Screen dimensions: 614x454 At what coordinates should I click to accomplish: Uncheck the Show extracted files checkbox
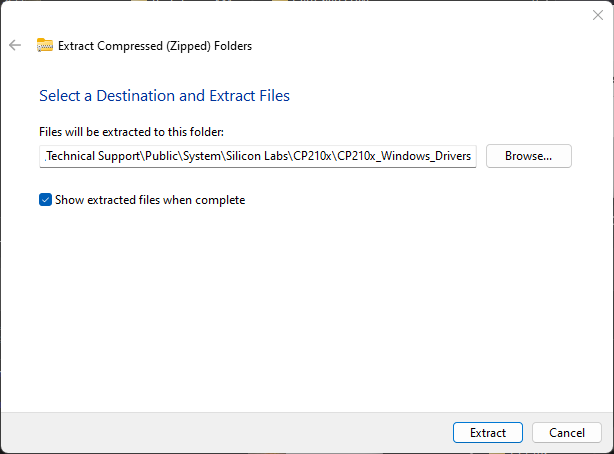pyautogui.click(x=45, y=200)
